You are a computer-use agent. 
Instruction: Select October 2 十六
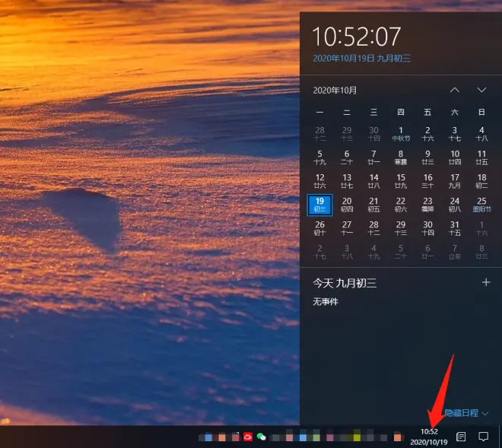[427, 134]
